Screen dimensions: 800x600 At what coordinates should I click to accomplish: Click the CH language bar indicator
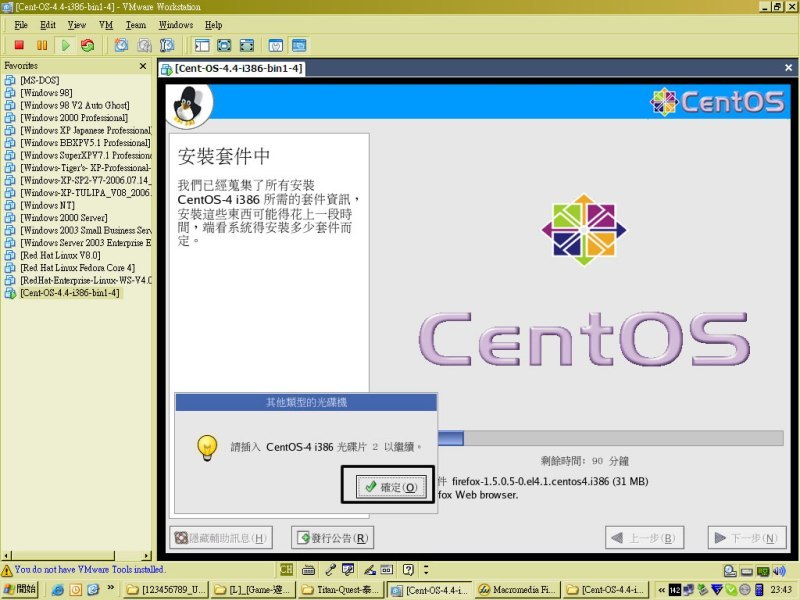[x=286, y=569]
